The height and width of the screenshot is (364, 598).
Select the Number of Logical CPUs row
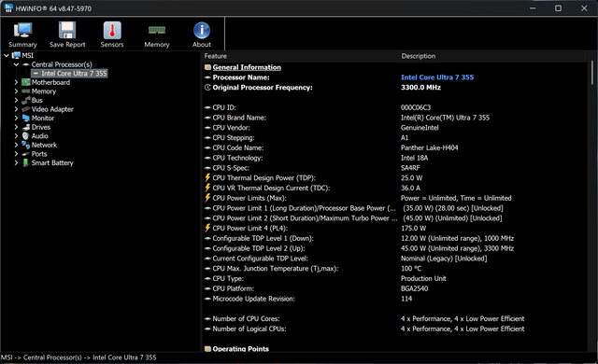[x=394, y=329]
